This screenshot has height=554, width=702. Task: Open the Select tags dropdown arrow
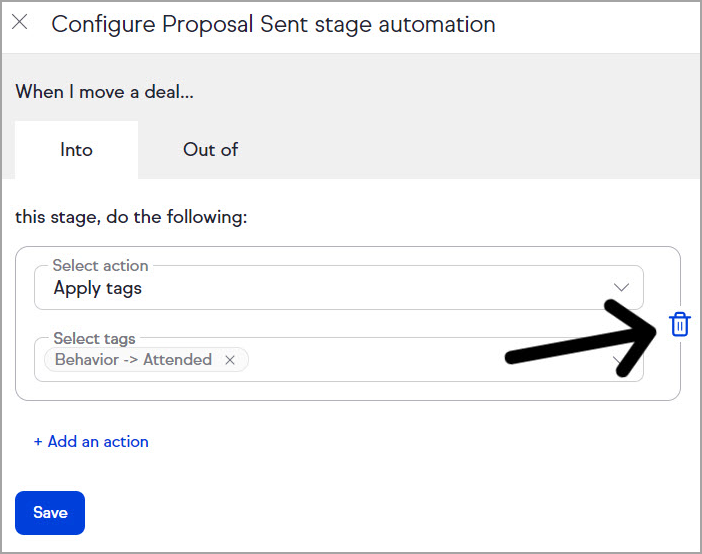622,361
